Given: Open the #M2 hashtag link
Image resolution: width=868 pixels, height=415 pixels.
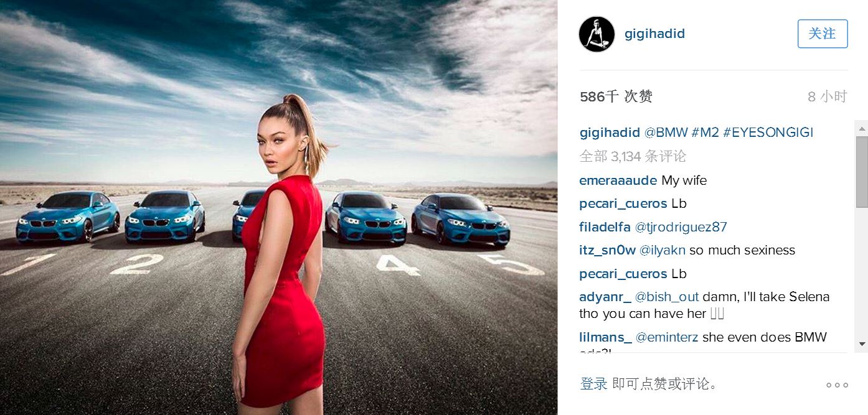Looking at the screenshot, I should (705, 133).
